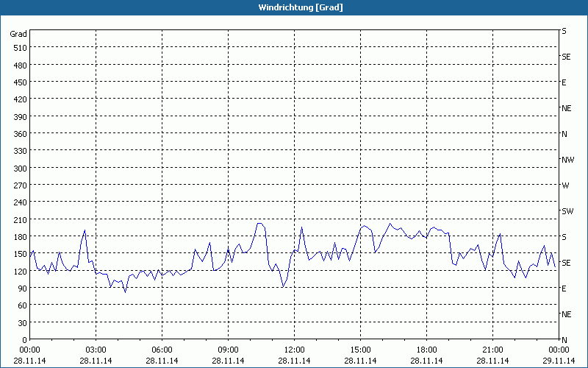Screen dimensions: 588x368
Task: Click the NW compass label
Action: click(x=567, y=160)
